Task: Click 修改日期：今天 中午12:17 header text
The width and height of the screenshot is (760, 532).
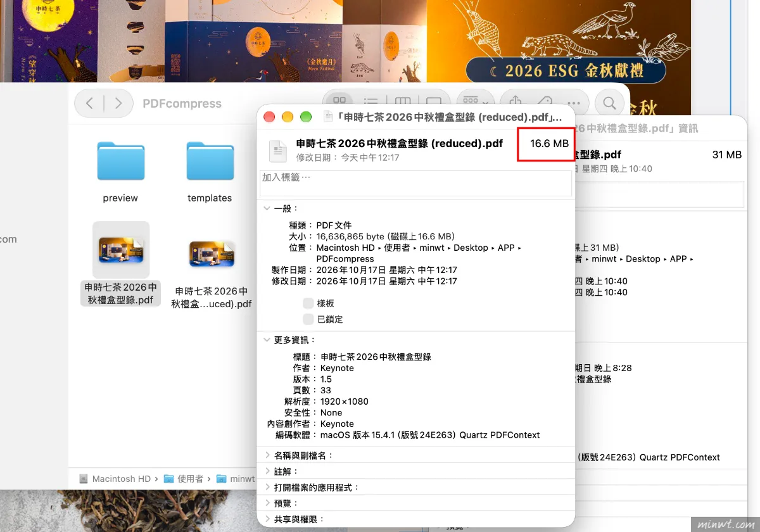Action: 348,157
